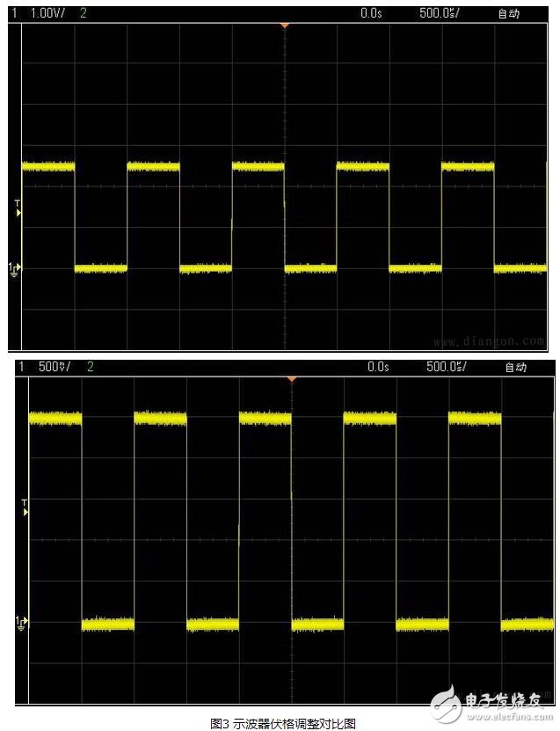Select the orange trigger position marker on lower scope

[x=291, y=379]
